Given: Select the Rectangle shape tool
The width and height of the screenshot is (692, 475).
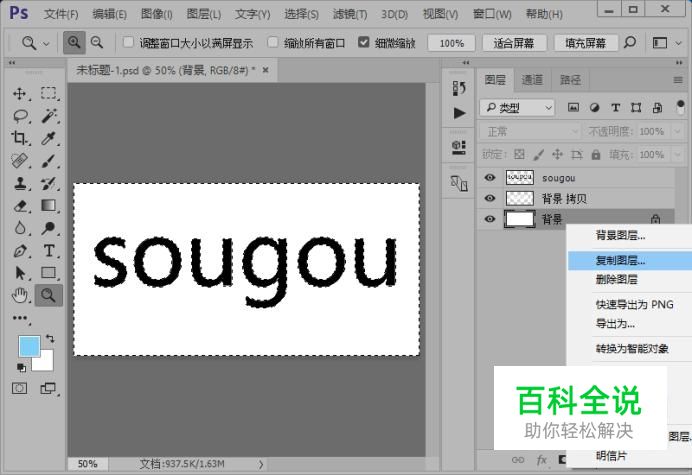Looking at the screenshot, I should click(x=48, y=273).
